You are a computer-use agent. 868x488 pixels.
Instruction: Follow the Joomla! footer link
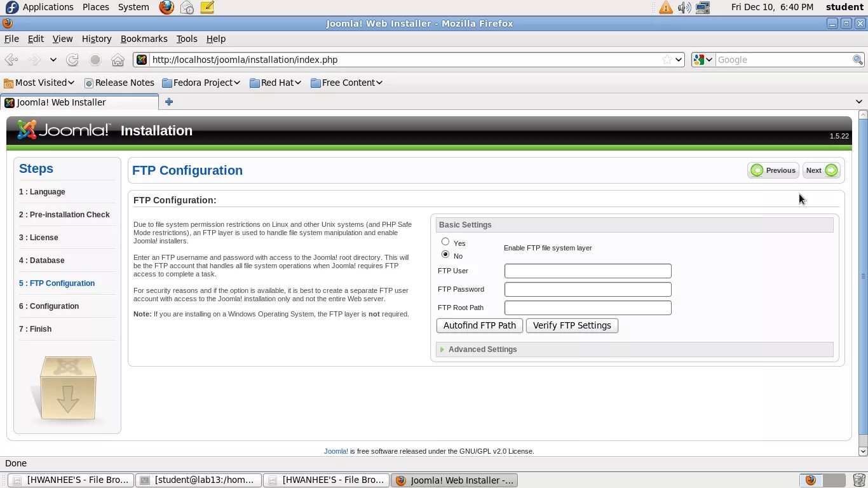click(336, 451)
